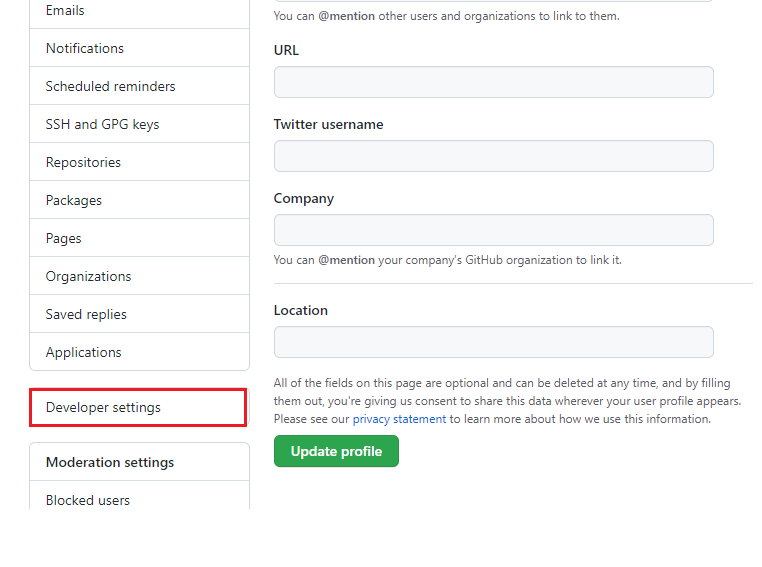The height and width of the screenshot is (567, 762).
Task: Go to Notifications settings
Action: click(x=139, y=48)
